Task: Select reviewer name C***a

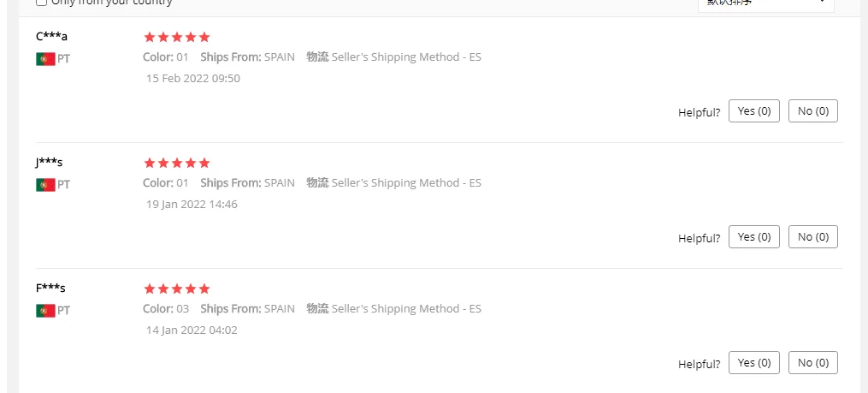Action: [51, 36]
